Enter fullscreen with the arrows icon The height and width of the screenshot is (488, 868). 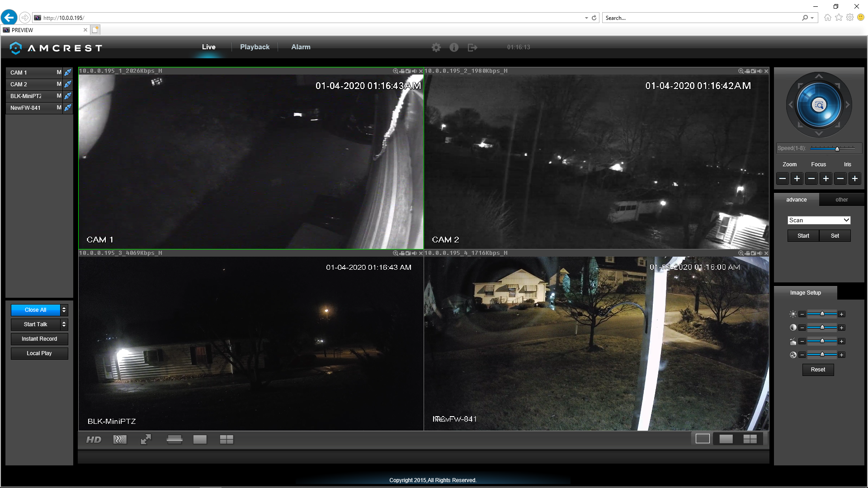click(146, 439)
